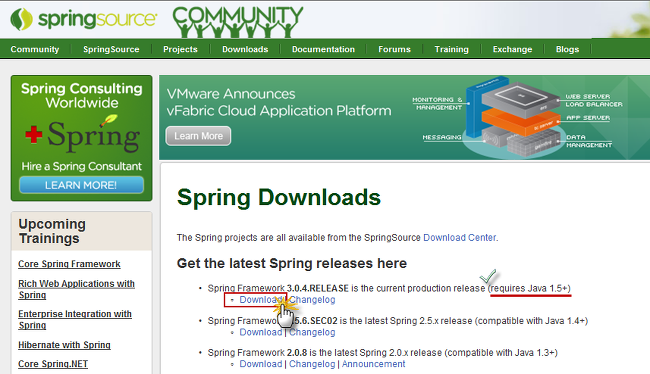Image resolution: width=650 pixels, height=374 pixels.
Task: Open Enterprise Integration with Spring link
Action: tap(75, 319)
